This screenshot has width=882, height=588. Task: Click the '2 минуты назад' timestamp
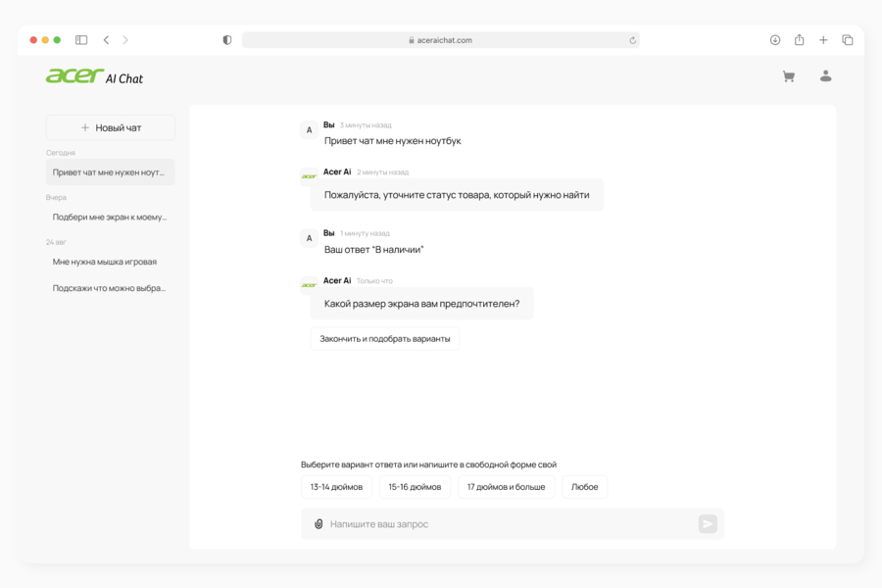(x=382, y=172)
